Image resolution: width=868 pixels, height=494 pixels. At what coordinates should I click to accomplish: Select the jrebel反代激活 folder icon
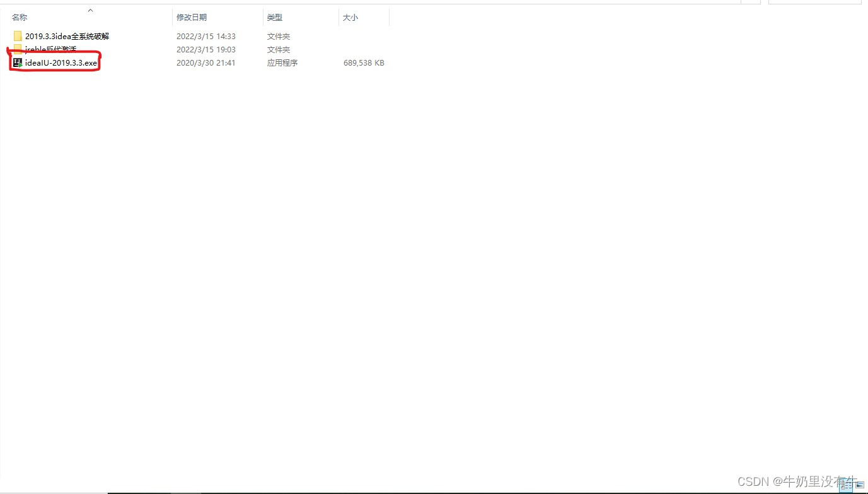(18, 49)
